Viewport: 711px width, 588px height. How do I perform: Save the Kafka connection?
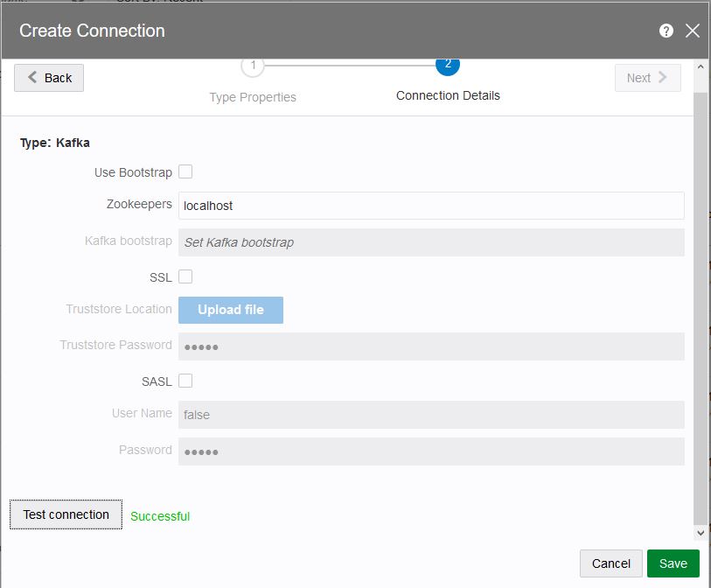pyautogui.click(x=673, y=563)
